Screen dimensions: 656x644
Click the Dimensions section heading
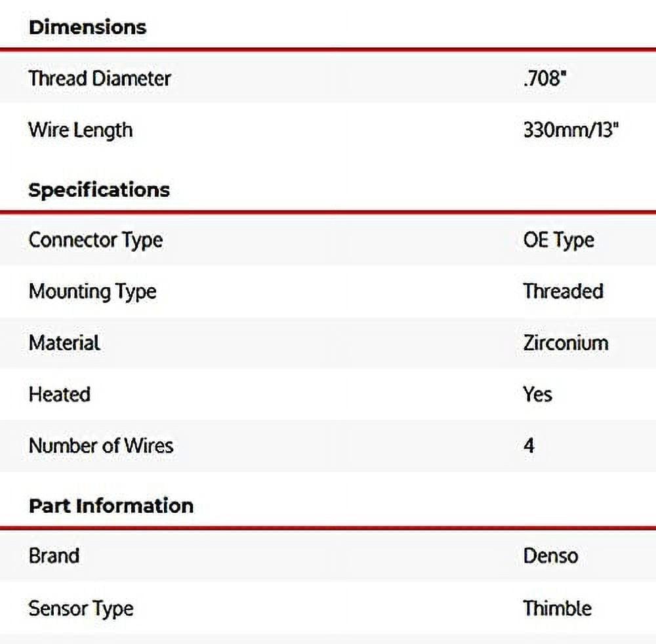coord(87,28)
